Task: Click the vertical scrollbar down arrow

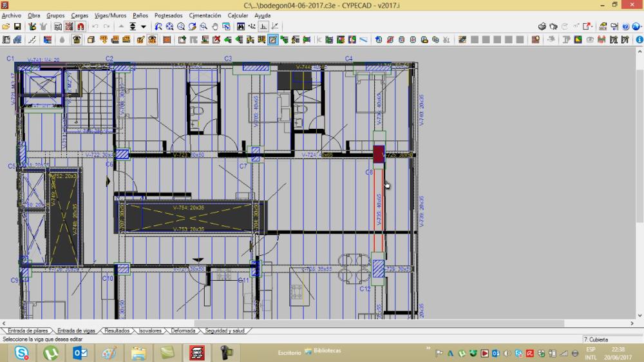Action: tap(639, 316)
